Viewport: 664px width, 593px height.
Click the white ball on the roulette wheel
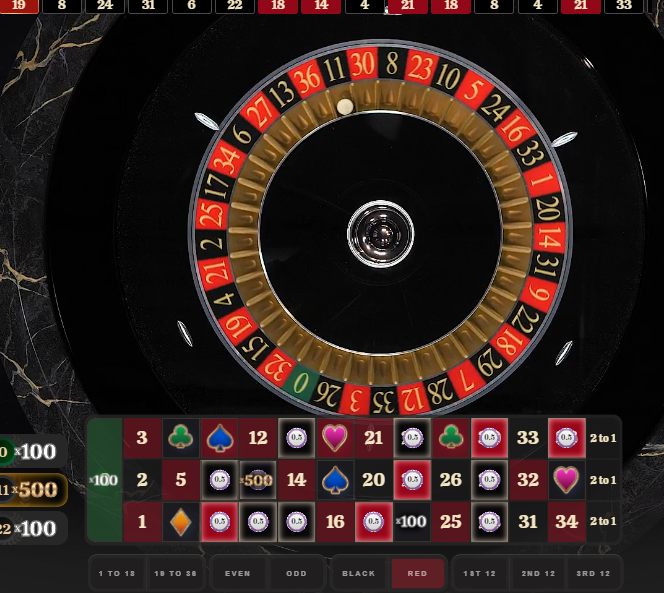(345, 106)
